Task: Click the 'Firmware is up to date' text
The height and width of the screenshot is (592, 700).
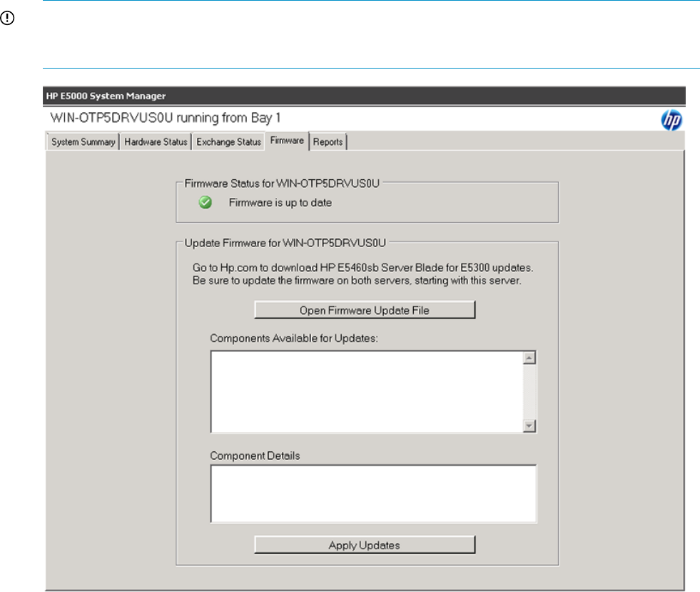Action: click(280, 202)
